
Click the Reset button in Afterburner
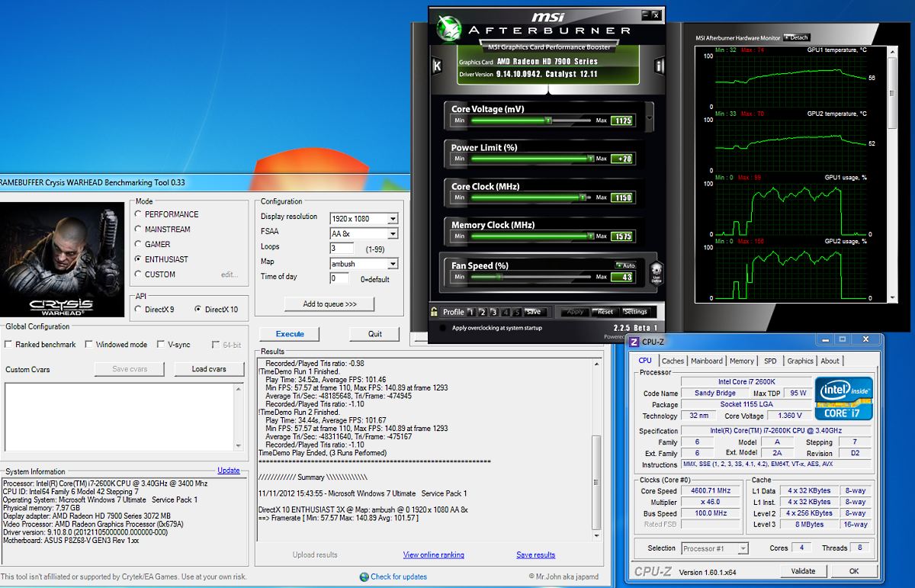pyautogui.click(x=605, y=312)
